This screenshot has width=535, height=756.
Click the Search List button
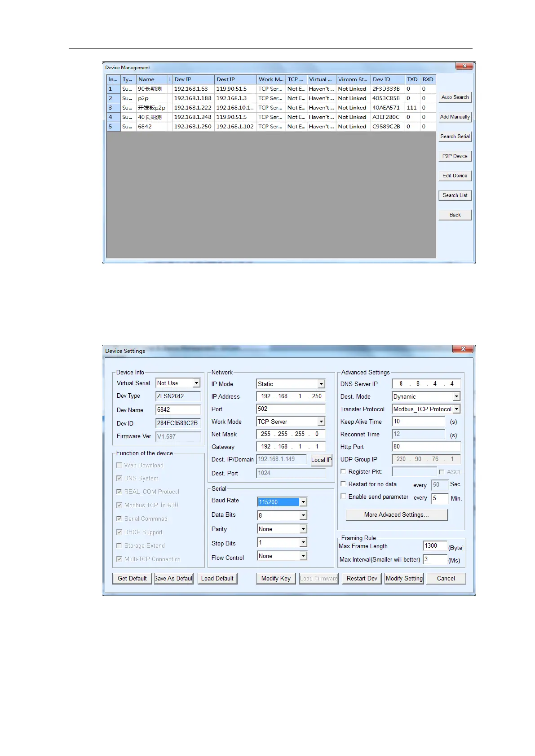tap(455, 195)
